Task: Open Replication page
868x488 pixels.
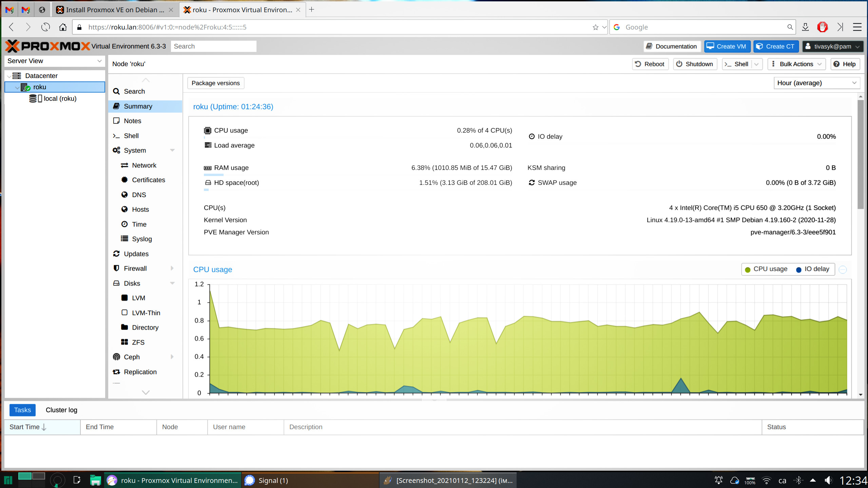Action: click(145, 372)
